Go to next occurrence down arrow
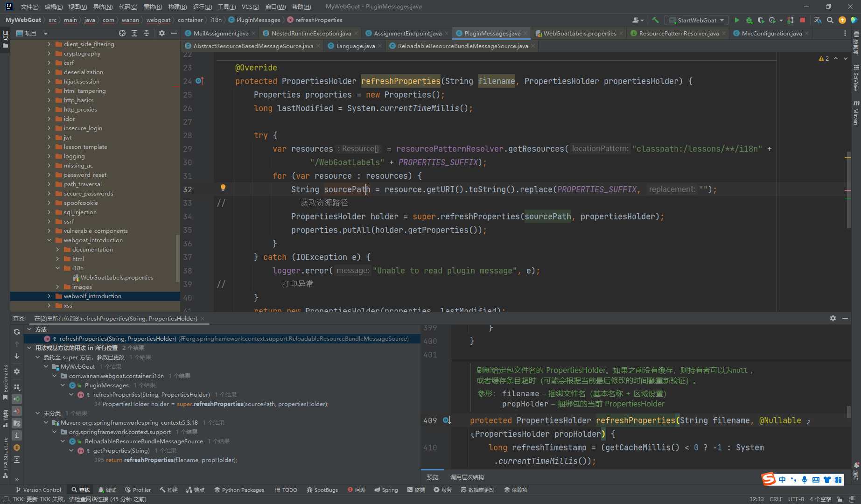Screen dimensions: 861x504 click(x=17, y=356)
